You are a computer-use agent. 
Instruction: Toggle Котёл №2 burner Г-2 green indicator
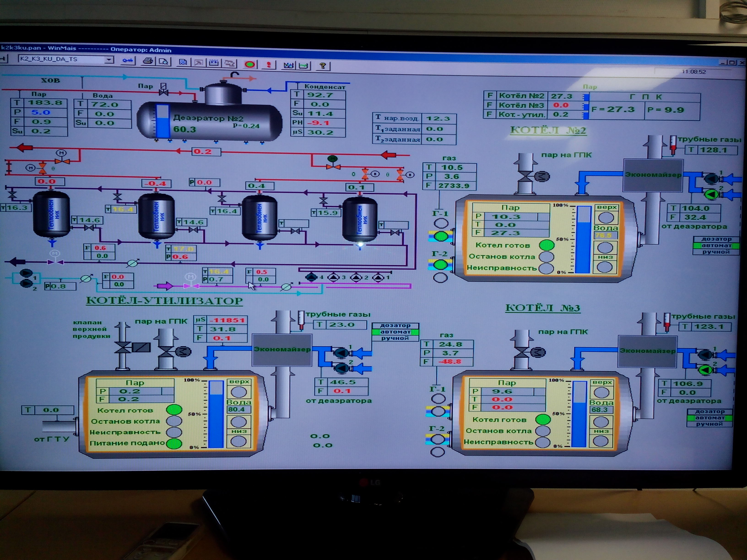coord(440,265)
